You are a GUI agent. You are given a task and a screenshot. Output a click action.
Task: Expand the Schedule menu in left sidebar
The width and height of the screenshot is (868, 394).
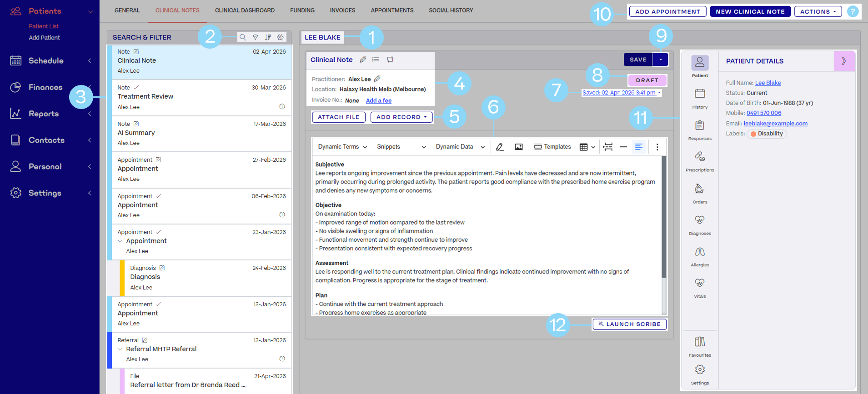(x=50, y=60)
